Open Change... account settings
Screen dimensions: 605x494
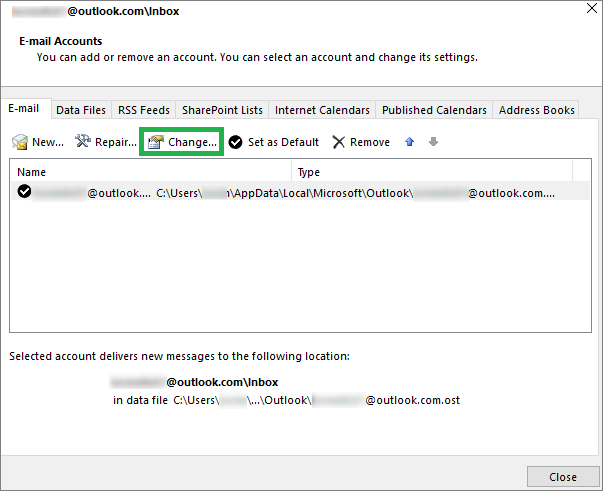[182, 142]
